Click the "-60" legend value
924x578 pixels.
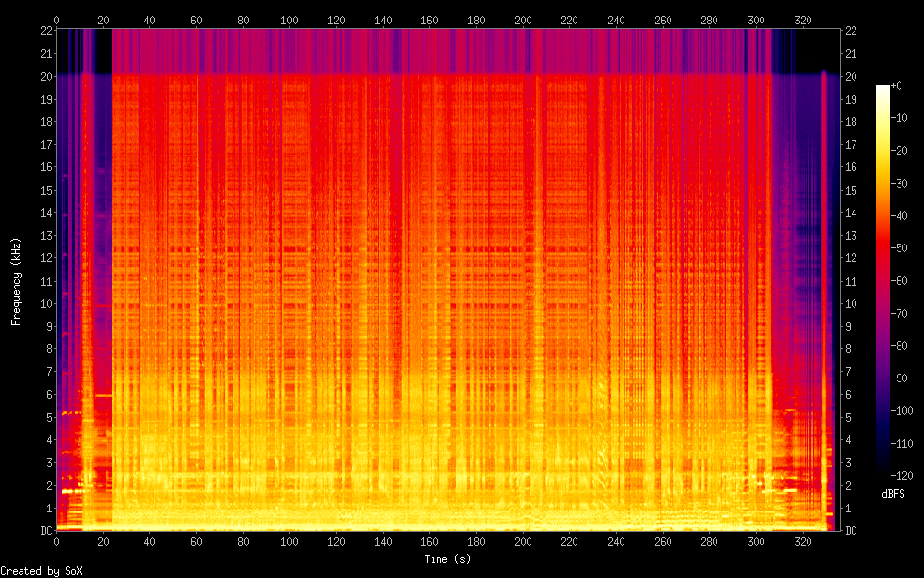pyautogui.click(x=899, y=281)
